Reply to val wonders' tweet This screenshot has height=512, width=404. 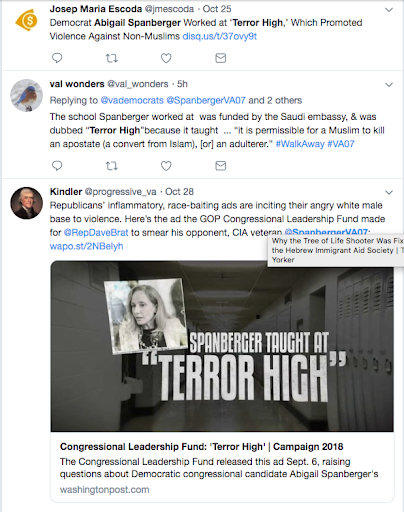(x=57, y=166)
